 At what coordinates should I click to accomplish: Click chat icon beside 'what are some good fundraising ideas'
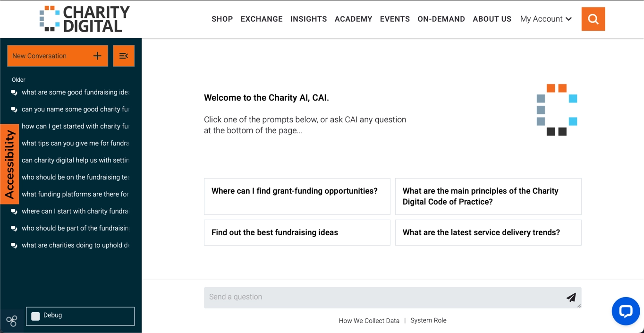[14, 93]
